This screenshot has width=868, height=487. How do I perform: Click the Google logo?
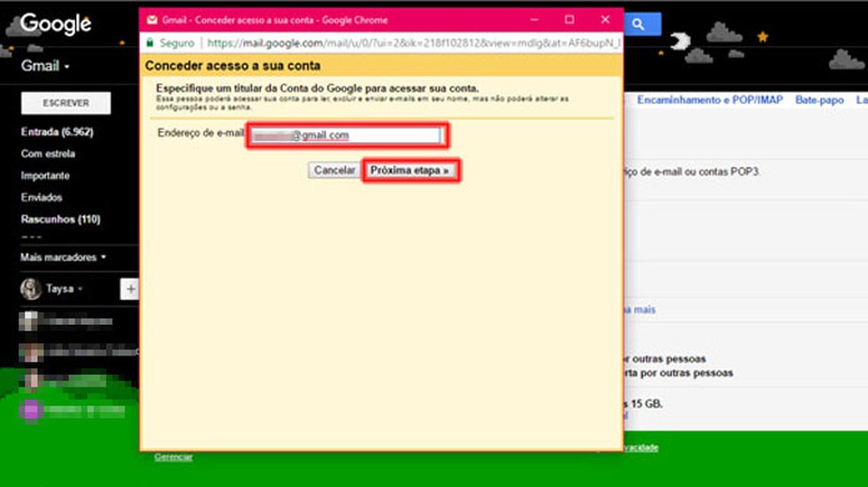point(56,24)
